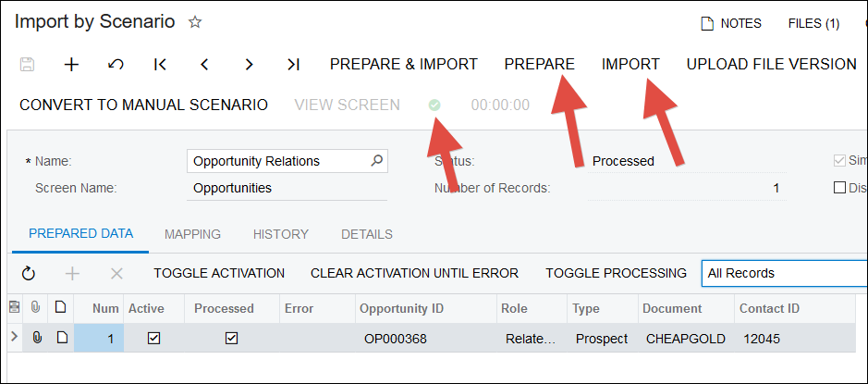Click the Opportunity ID cell OP000368
Image resolution: width=868 pixels, height=384 pixels.
point(396,339)
